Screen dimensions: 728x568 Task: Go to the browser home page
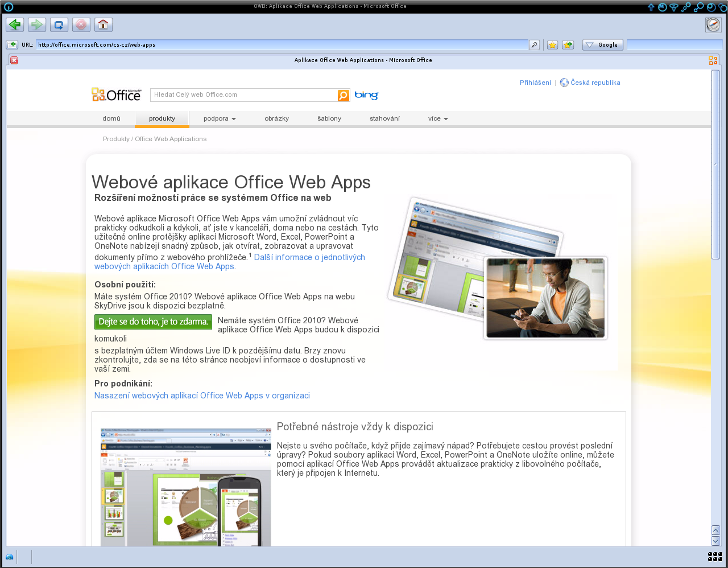coord(104,24)
